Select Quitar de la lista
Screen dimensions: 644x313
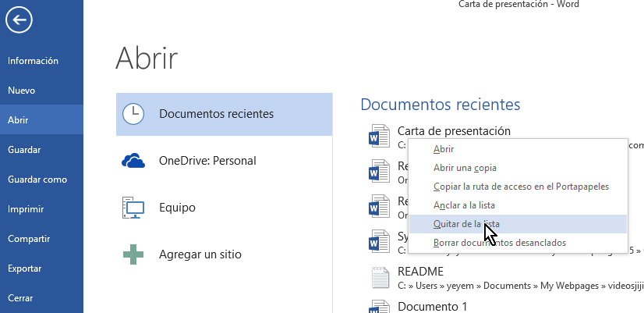tap(518, 224)
